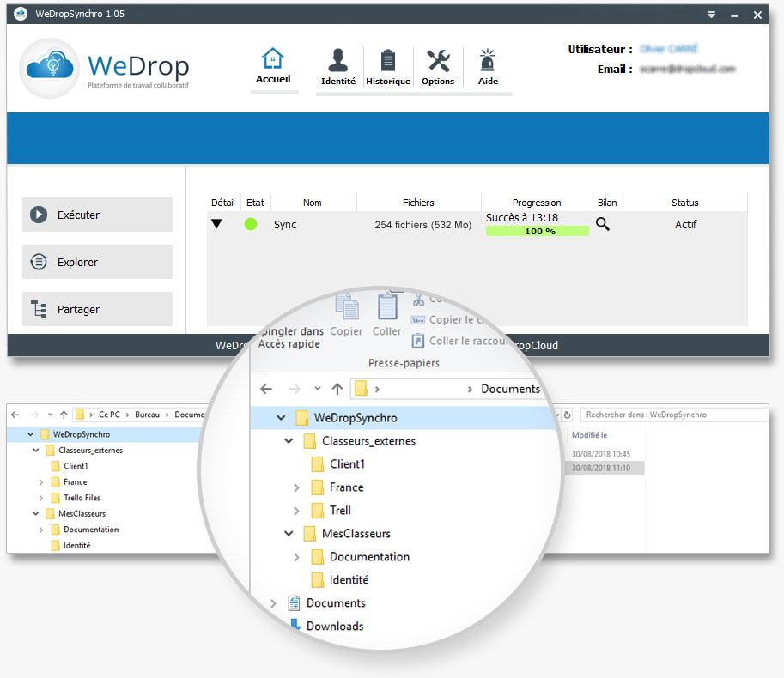Open the Accueil home tab
784x678 pixels.
click(x=273, y=66)
